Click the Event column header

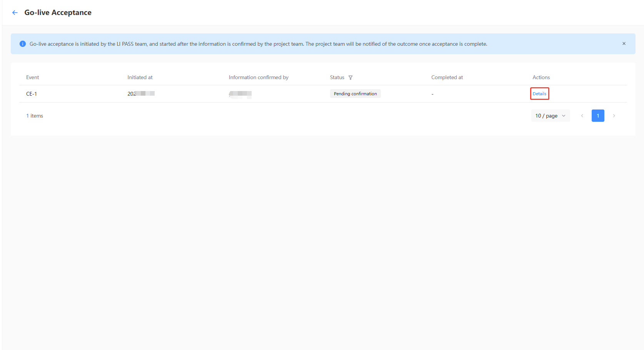[x=33, y=77]
